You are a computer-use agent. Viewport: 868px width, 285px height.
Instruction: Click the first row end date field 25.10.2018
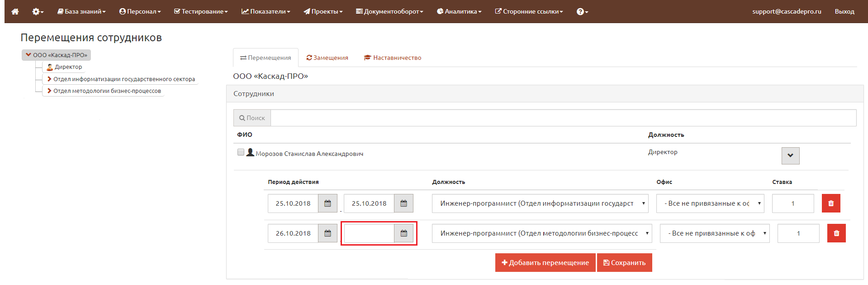point(369,203)
